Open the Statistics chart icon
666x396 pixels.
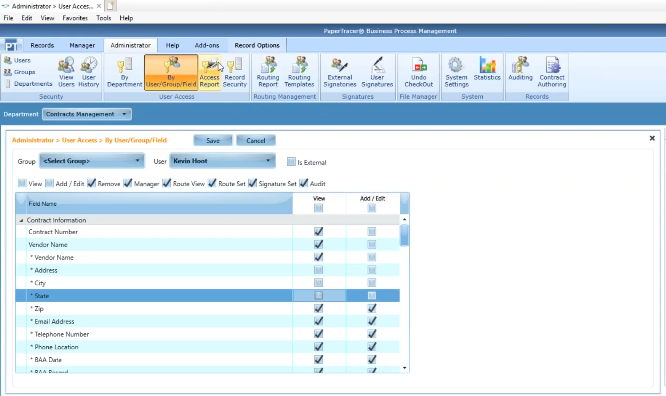pos(487,69)
